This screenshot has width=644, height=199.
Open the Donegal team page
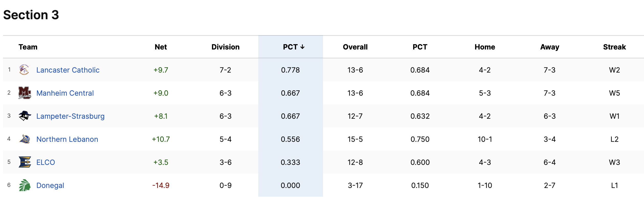pos(50,185)
